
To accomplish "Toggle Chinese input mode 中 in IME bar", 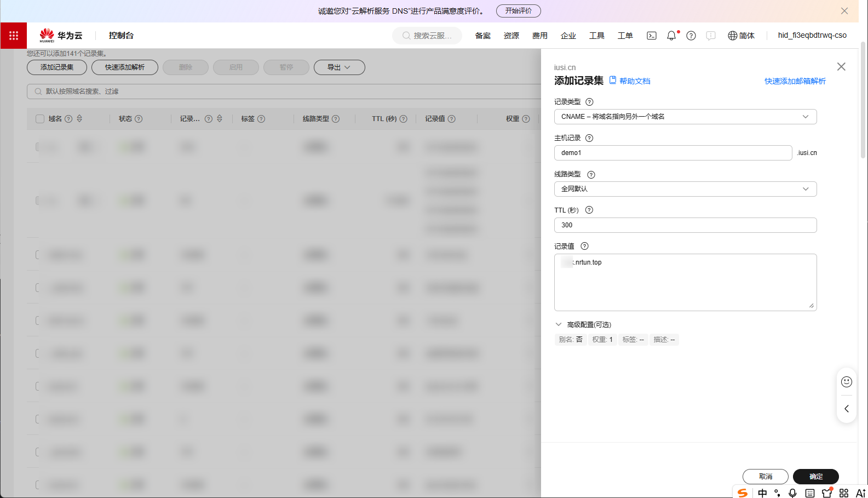I will [762, 493].
